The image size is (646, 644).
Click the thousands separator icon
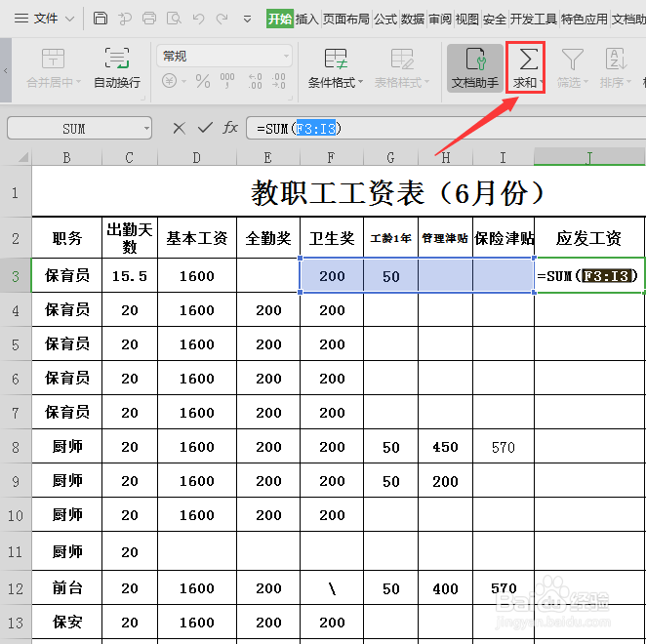[227, 81]
